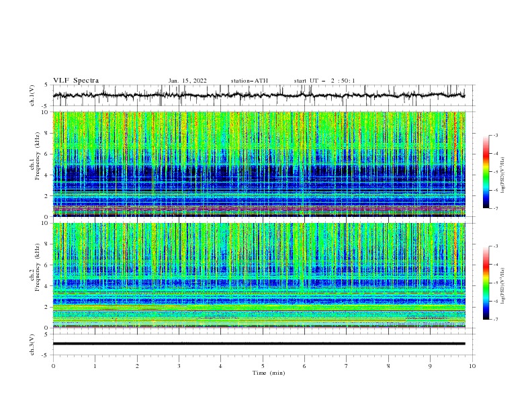Screen dimensions: 532x411
Task: Click the "-3" tick on upper color bar
Action: (x=495, y=135)
